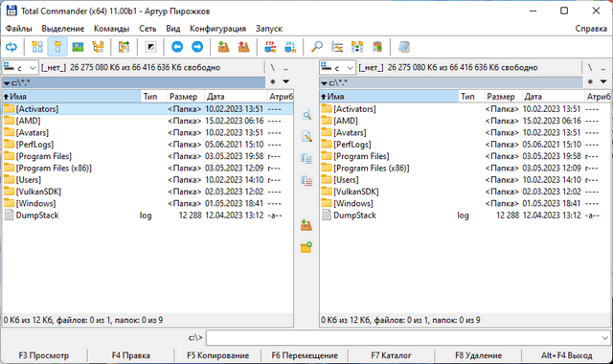Open the right panel drive dropdown
Viewport: 613px width, 364px height.
pos(338,68)
